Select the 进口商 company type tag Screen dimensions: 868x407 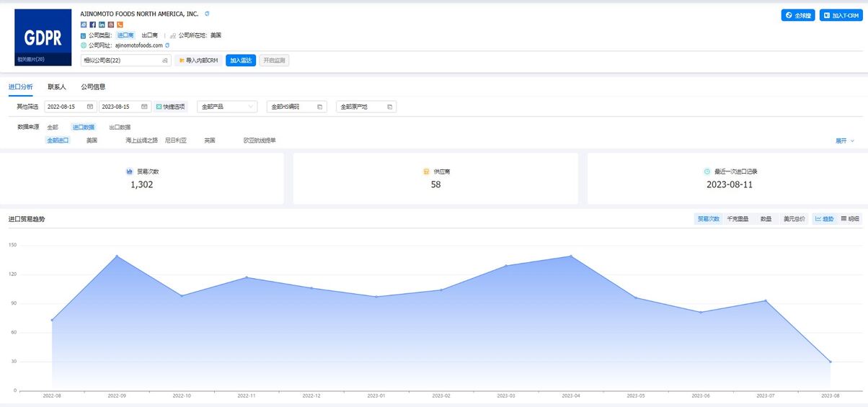pos(125,35)
